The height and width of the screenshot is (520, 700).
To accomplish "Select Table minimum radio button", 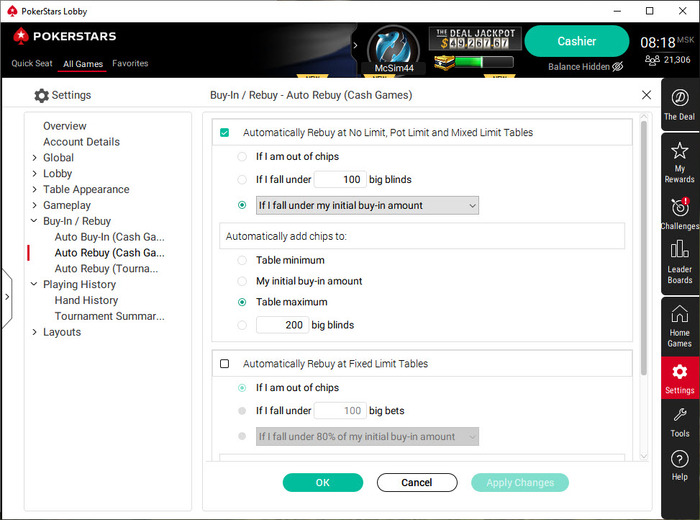I will [242, 260].
